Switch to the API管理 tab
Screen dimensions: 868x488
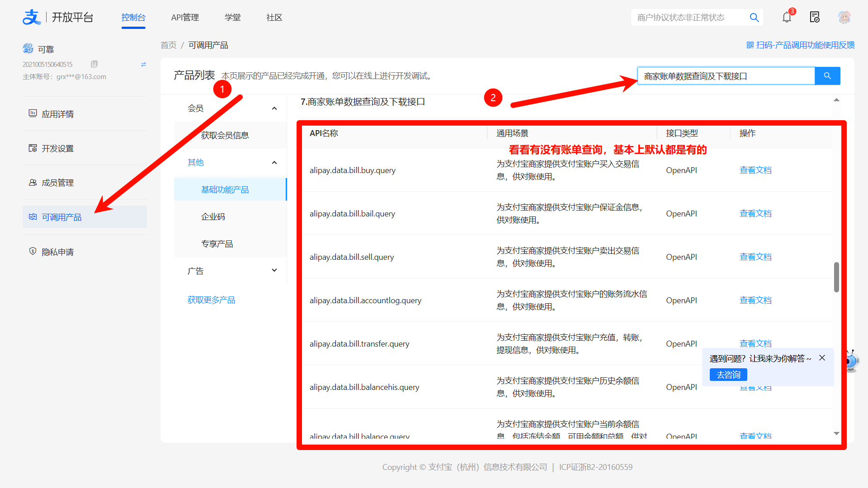[185, 17]
